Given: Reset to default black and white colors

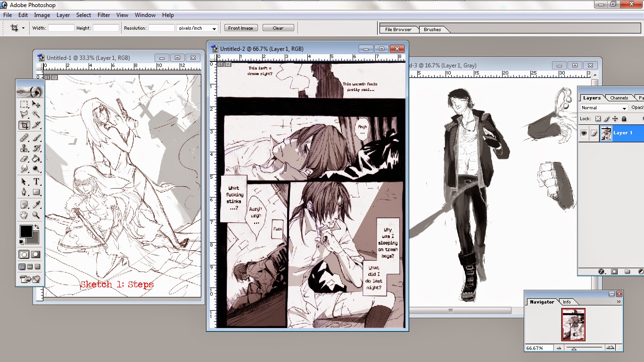Looking at the screenshot, I should pyautogui.click(x=21, y=242).
